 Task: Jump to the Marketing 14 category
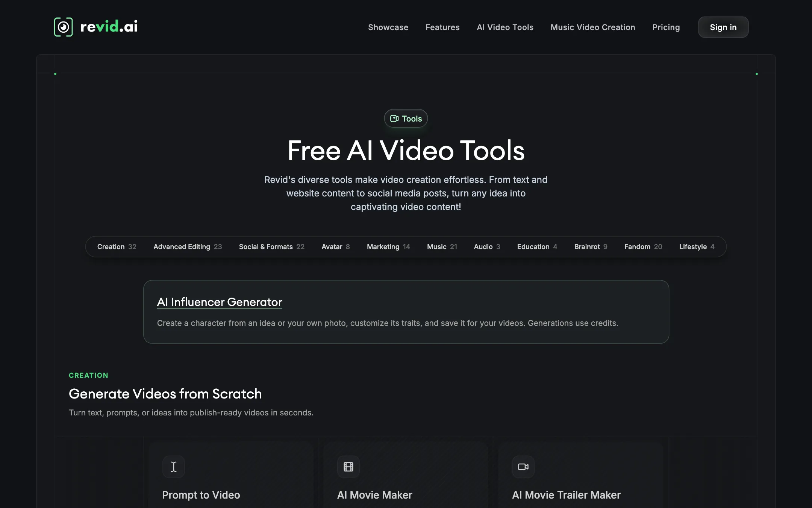pos(388,246)
